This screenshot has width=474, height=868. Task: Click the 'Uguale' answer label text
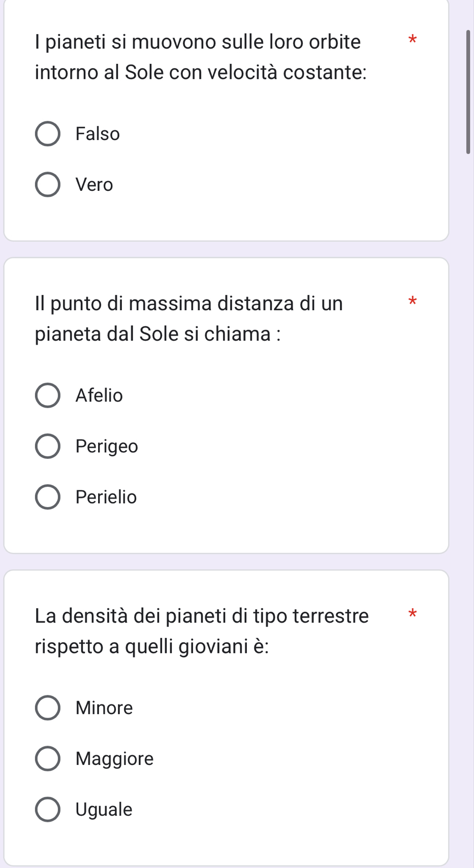pos(104,810)
